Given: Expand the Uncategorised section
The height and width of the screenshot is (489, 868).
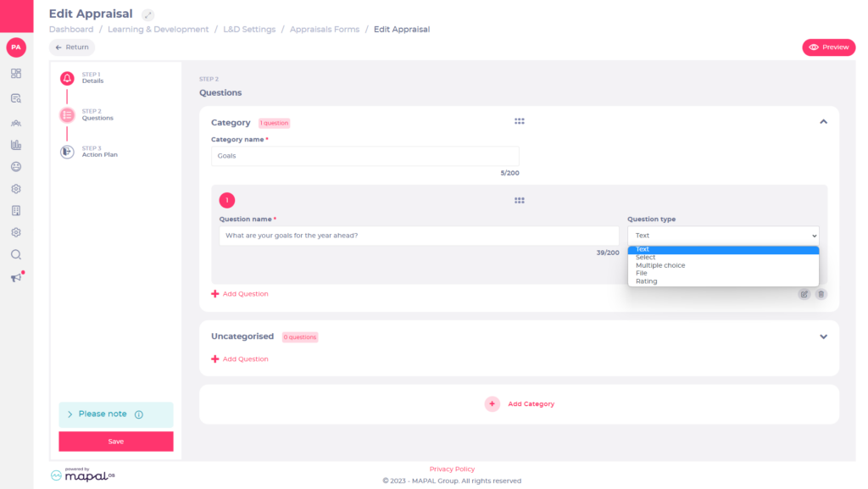Looking at the screenshot, I should 822,336.
